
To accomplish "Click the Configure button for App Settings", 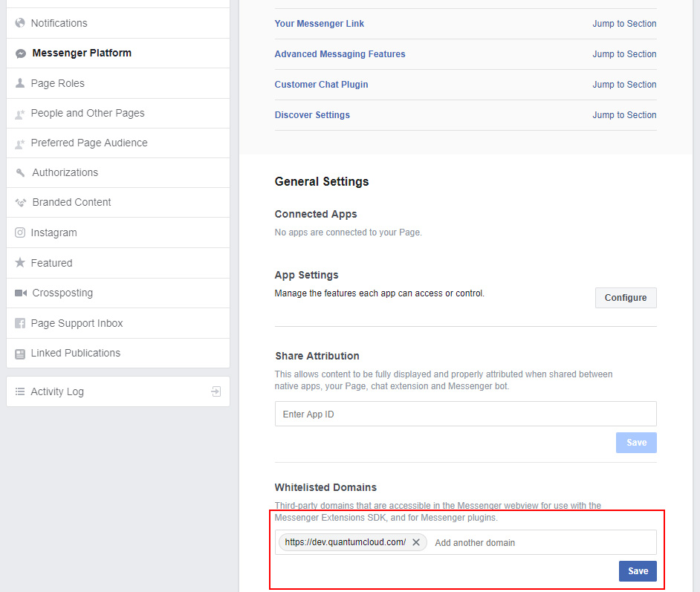I will point(626,298).
